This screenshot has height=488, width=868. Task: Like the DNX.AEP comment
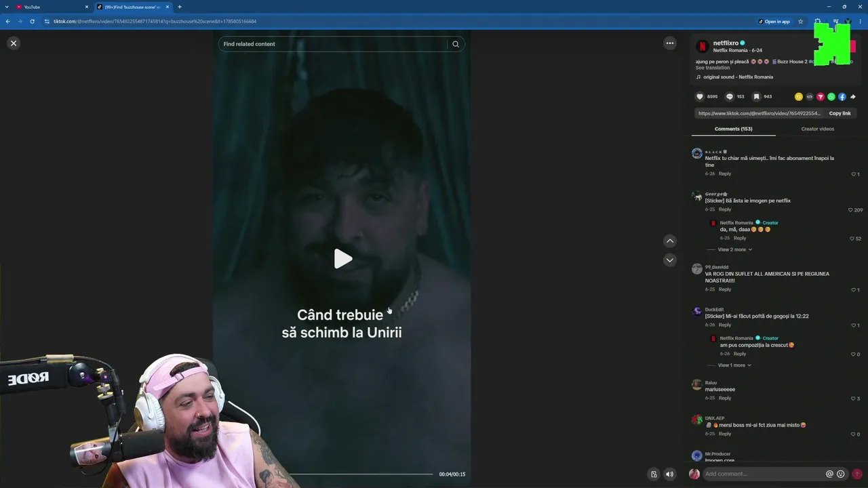854,434
